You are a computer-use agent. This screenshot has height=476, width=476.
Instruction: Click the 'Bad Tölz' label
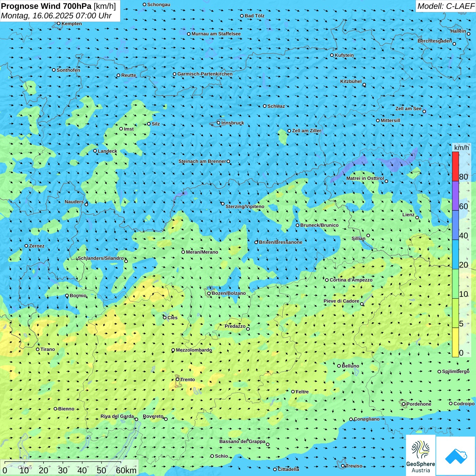point(254,16)
